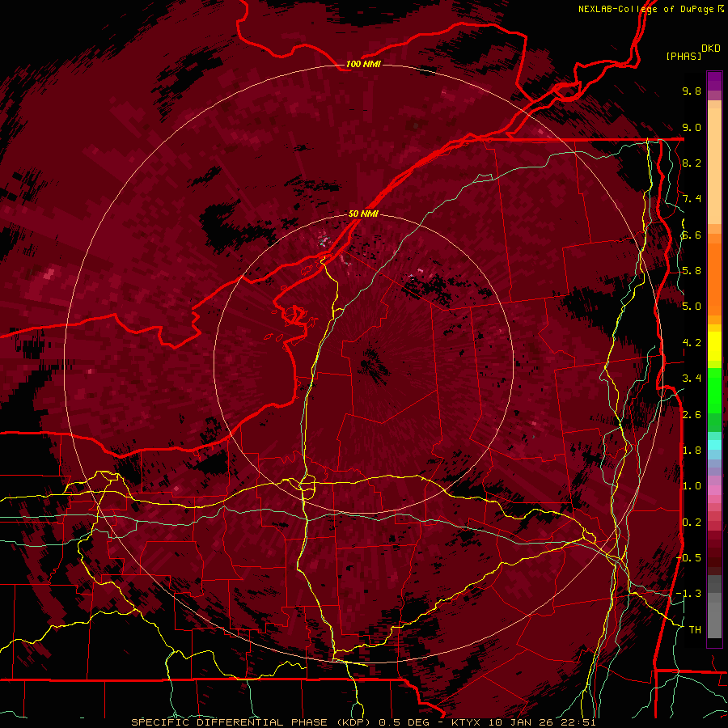This screenshot has width=728, height=728.
Task: Click the SPECIFIC DIFFERENTIAL PHASE (KDP) caption
Action: pos(253,722)
